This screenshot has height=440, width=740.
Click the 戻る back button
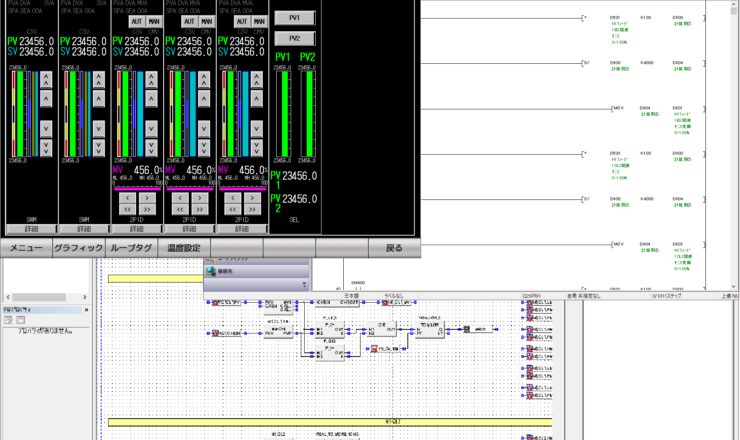(394, 248)
